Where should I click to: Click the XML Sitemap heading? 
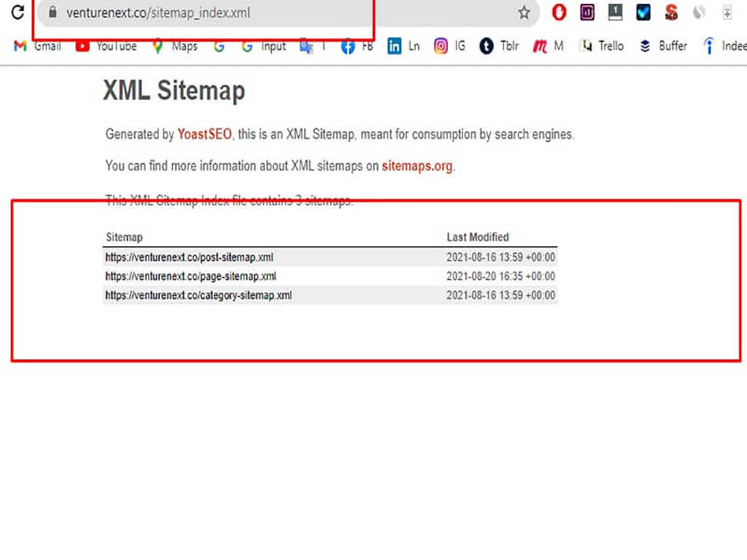point(174,90)
